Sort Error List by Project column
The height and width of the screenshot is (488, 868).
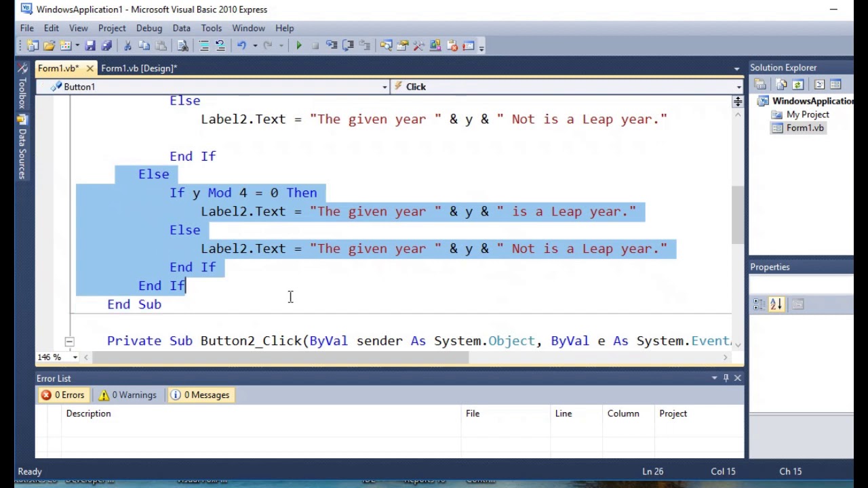[x=698, y=413]
